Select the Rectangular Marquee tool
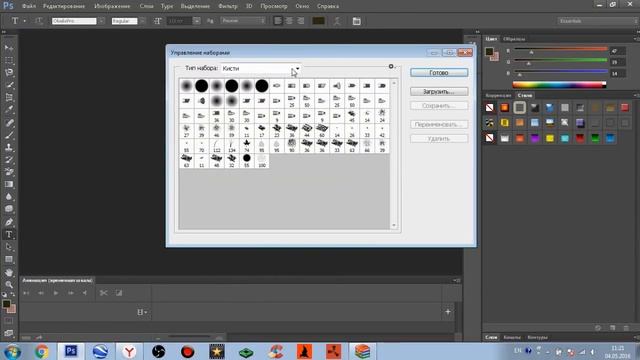The image size is (640, 360). [x=9, y=60]
